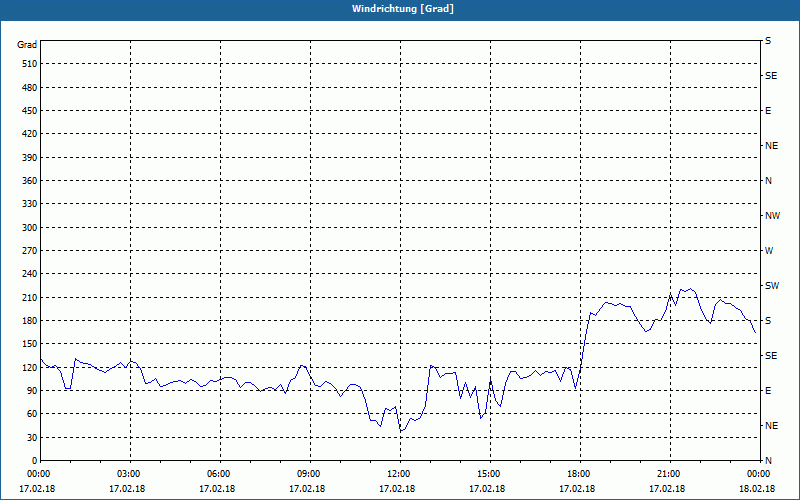The height and width of the screenshot is (500, 800).
Task: Click the N compass label level with 360
Action: tap(769, 181)
